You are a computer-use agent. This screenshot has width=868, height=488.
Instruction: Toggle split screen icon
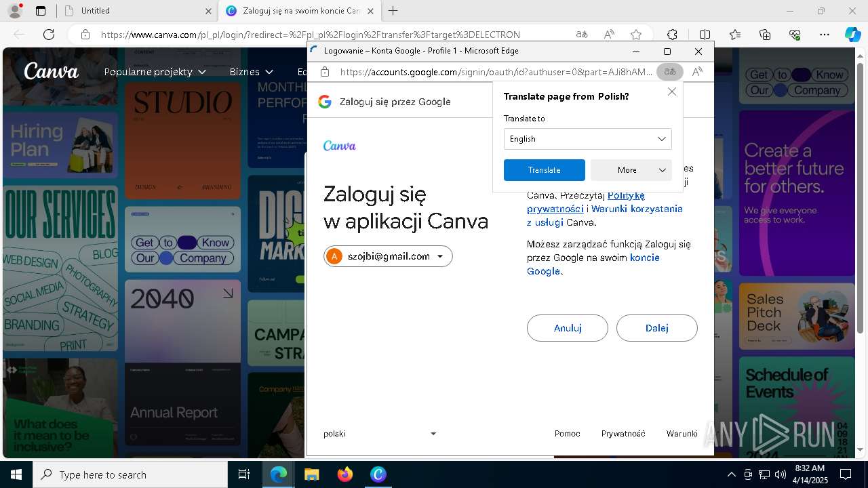705,35
